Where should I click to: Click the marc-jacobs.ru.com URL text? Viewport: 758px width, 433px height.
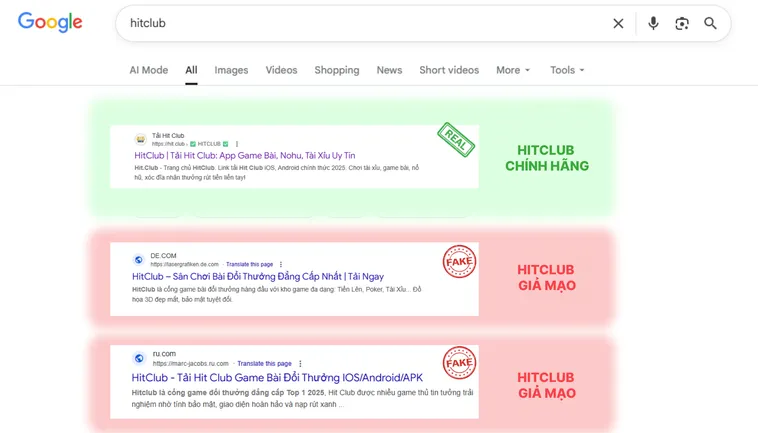[190, 363]
